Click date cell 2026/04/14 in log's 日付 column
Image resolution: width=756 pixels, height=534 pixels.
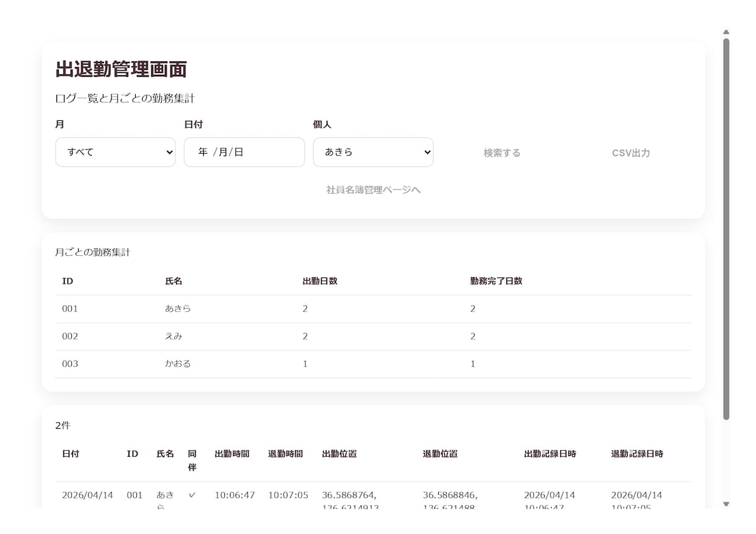point(87,496)
